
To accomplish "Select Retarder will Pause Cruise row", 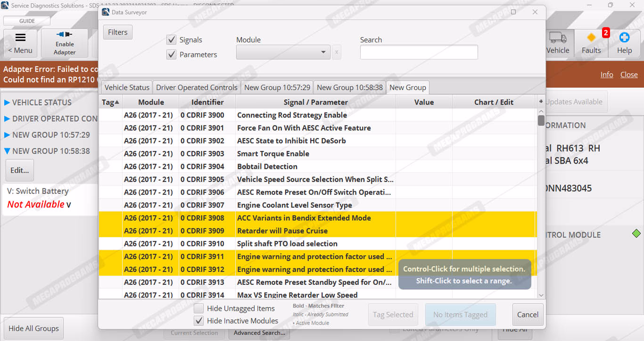I will (318, 231).
